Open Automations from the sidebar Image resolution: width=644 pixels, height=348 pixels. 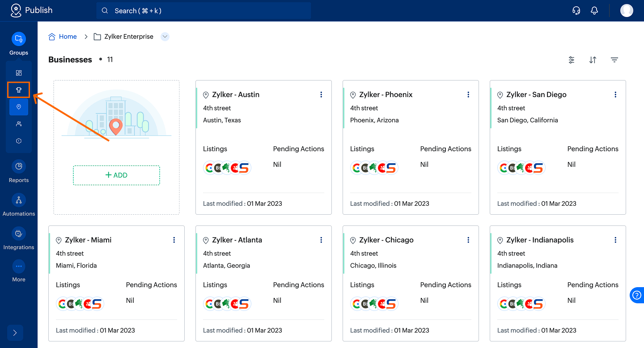pyautogui.click(x=19, y=205)
